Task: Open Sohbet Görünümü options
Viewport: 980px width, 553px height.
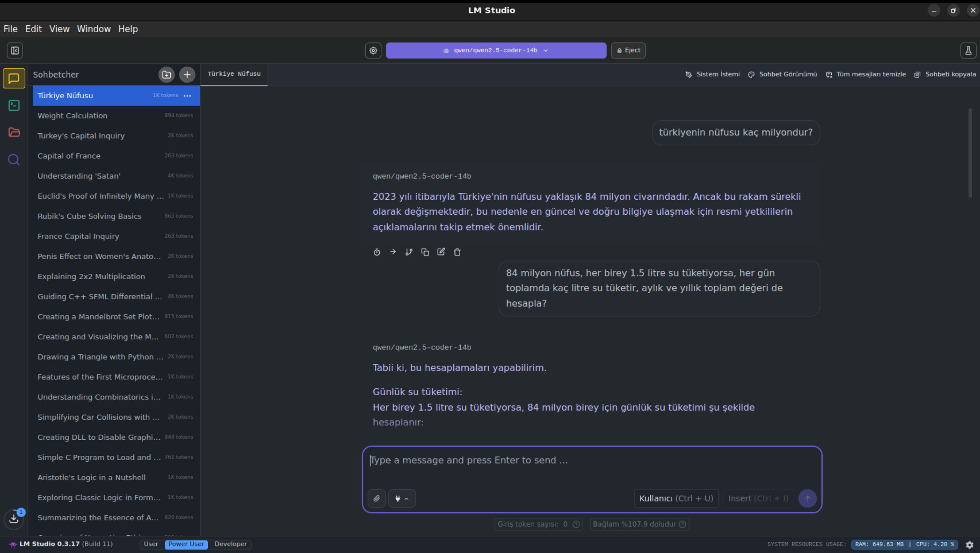Action: pos(783,74)
